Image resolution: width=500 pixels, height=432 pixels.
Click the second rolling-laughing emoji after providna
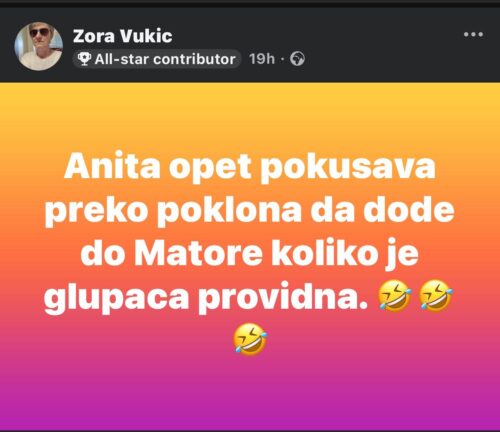tap(436, 296)
